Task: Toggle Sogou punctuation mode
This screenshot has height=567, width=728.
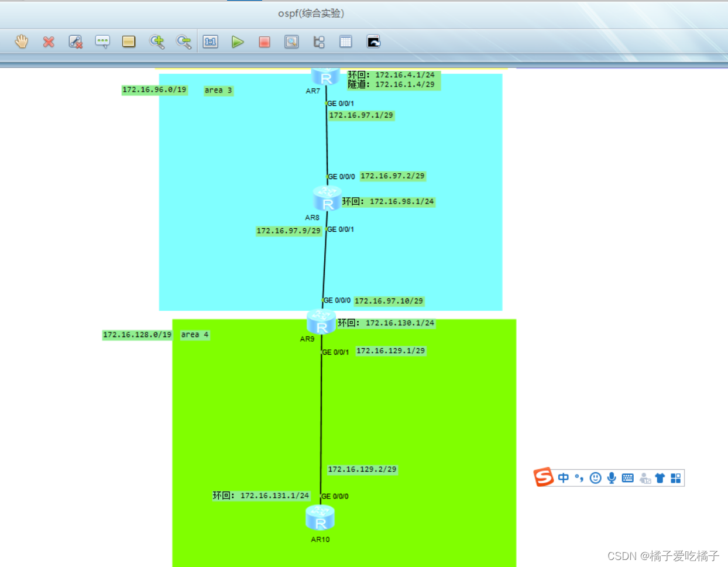Action: (579, 478)
